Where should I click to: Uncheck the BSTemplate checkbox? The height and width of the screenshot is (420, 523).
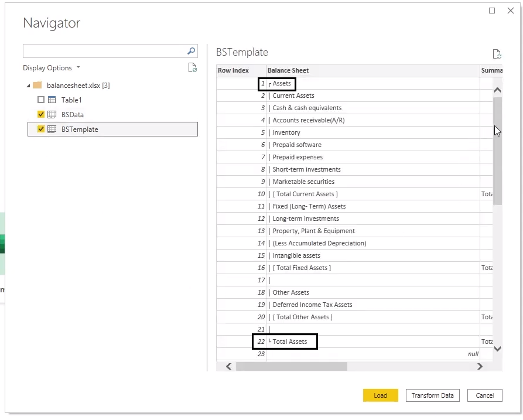click(41, 129)
